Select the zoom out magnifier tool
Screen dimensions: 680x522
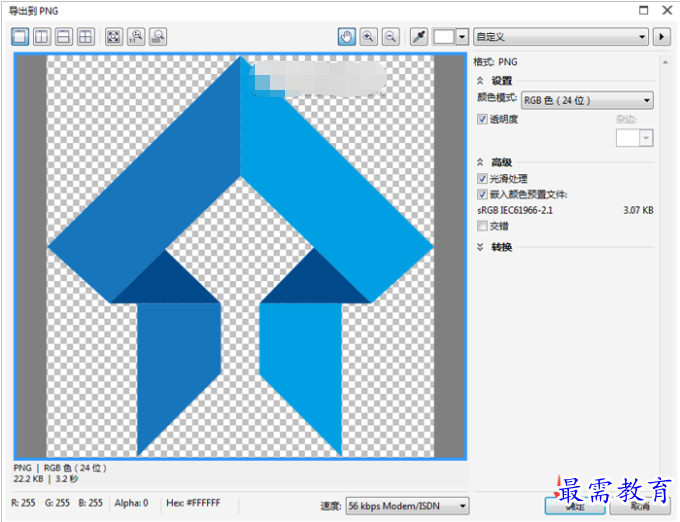[391, 36]
